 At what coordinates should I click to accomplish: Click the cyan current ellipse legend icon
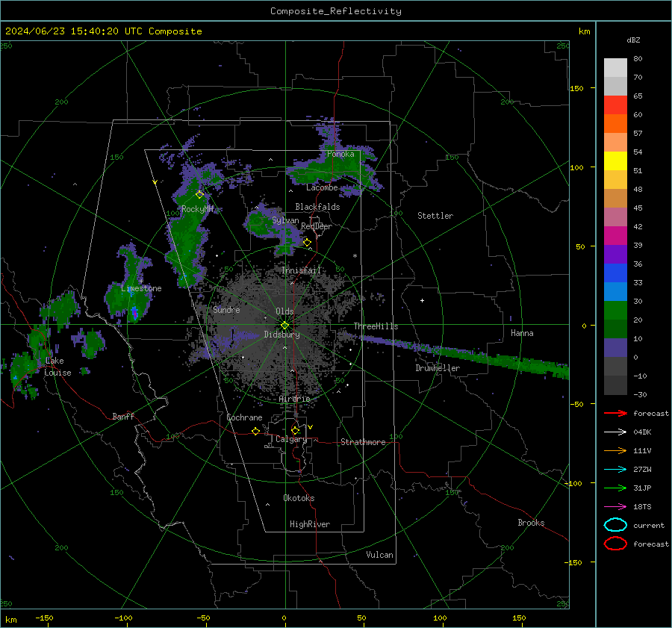click(x=615, y=525)
